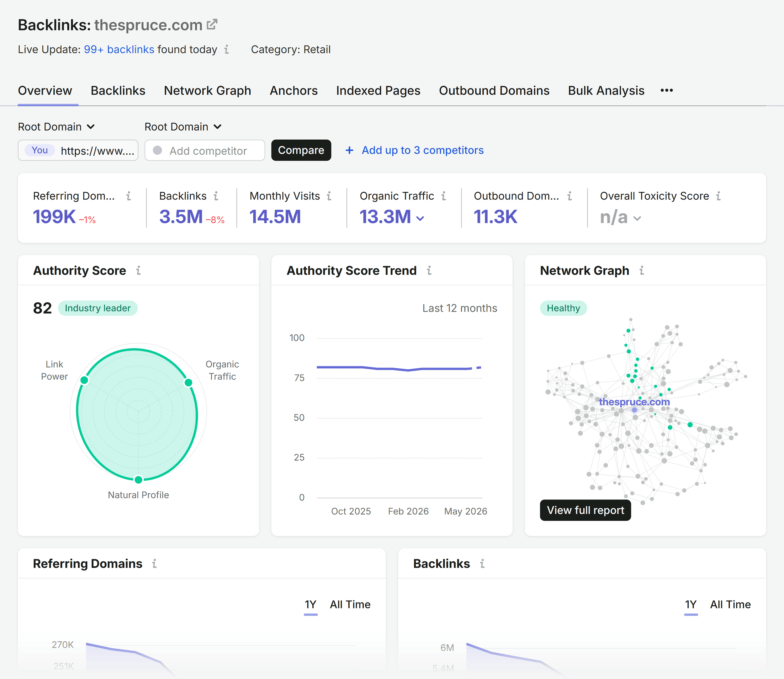Click the Category: Retail text

point(291,49)
